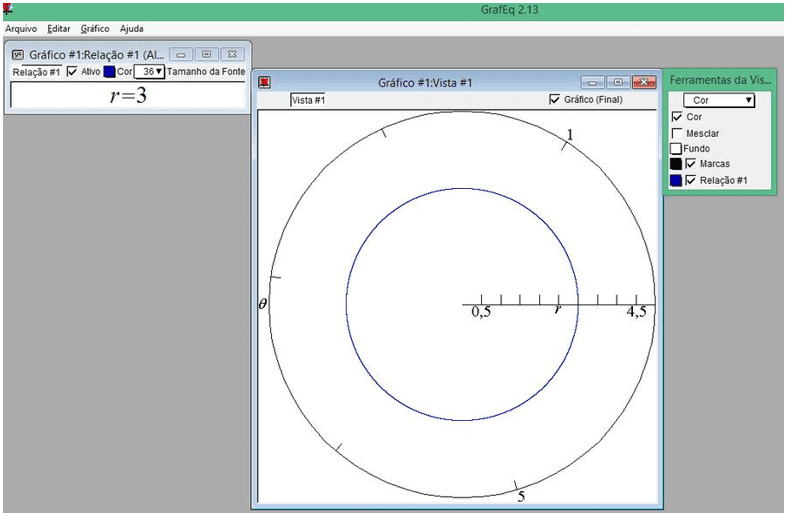Open the Cor dropdown in Ferramentas panel
Viewport: 788px width, 520px height.
[x=719, y=100]
